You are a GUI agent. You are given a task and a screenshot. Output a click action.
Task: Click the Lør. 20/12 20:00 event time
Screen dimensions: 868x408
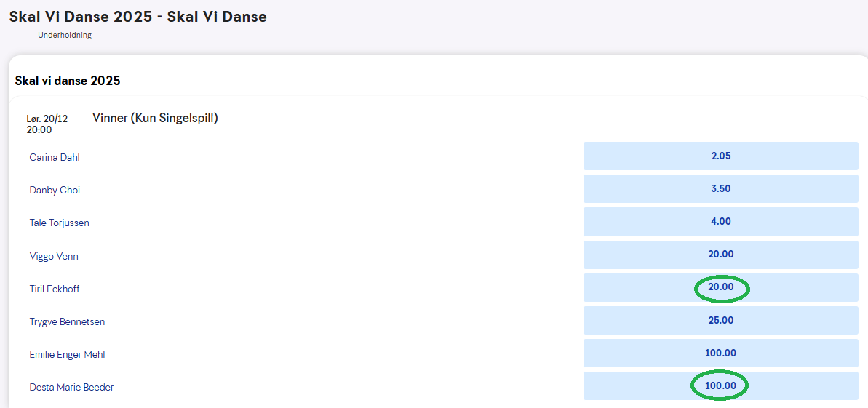tap(47, 124)
